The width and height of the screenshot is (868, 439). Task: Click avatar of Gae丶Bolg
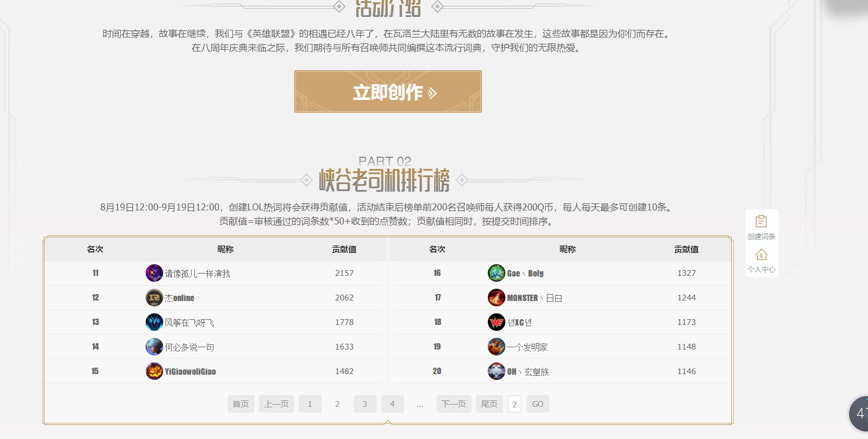pos(497,273)
